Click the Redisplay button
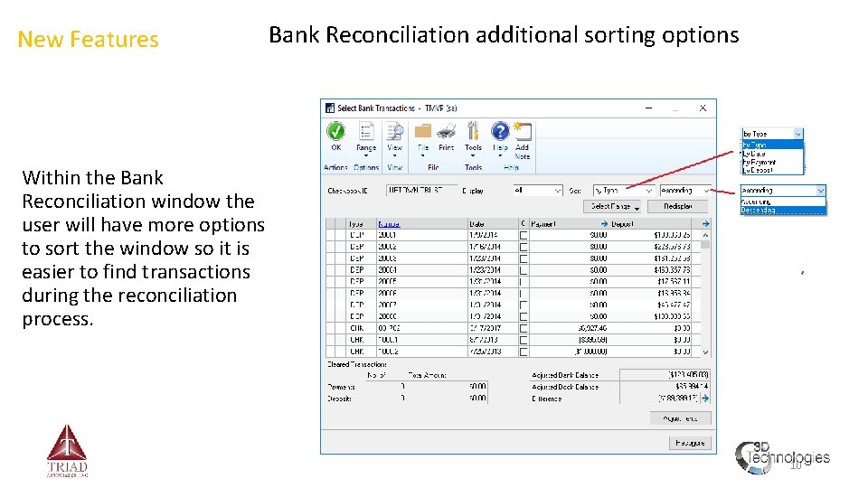Screen dimensions: 868x488 point(677,206)
